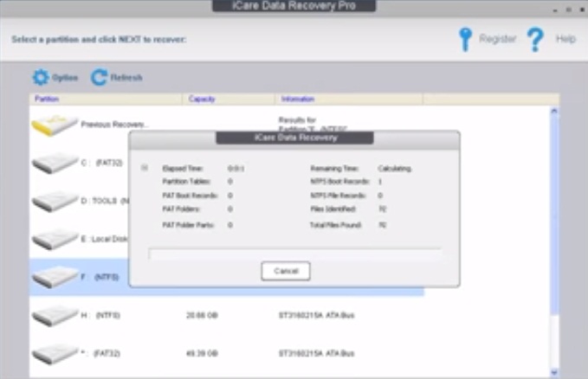Select the F: (NTFS) drive icon
The height and width of the screenshot is (379, 588).
coord(55,277)
